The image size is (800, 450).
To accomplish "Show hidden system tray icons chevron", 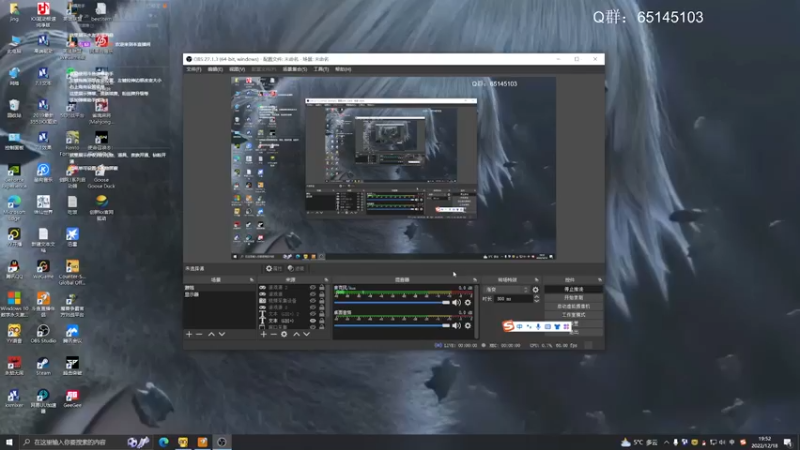I will (666, 442).
